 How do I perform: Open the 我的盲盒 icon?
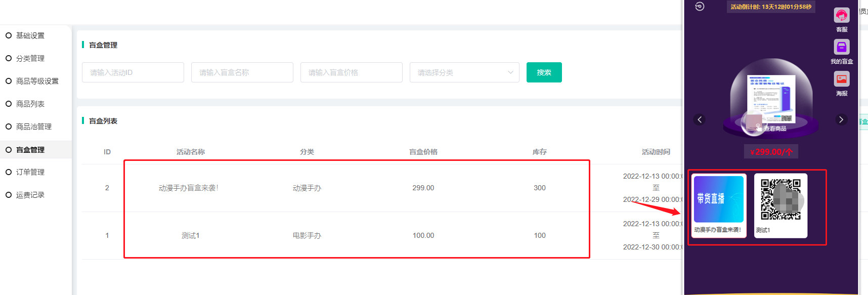pyautogui.click(x=841, y=48)
